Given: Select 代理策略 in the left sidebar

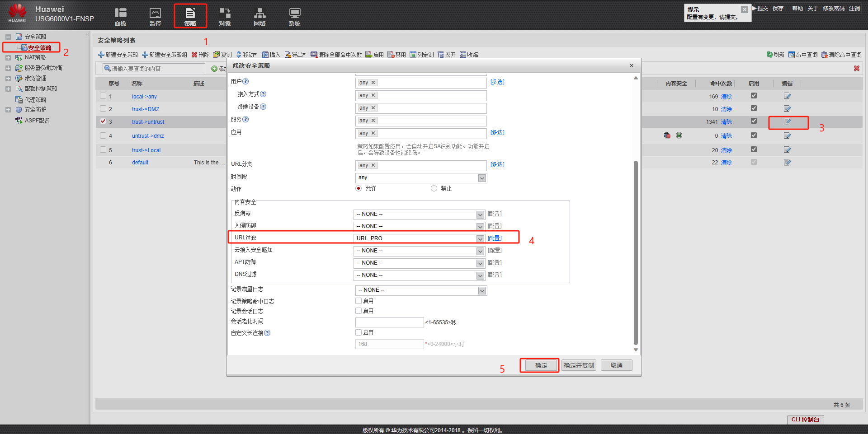Looking at the screenshot, I should (x=35, y=100).
